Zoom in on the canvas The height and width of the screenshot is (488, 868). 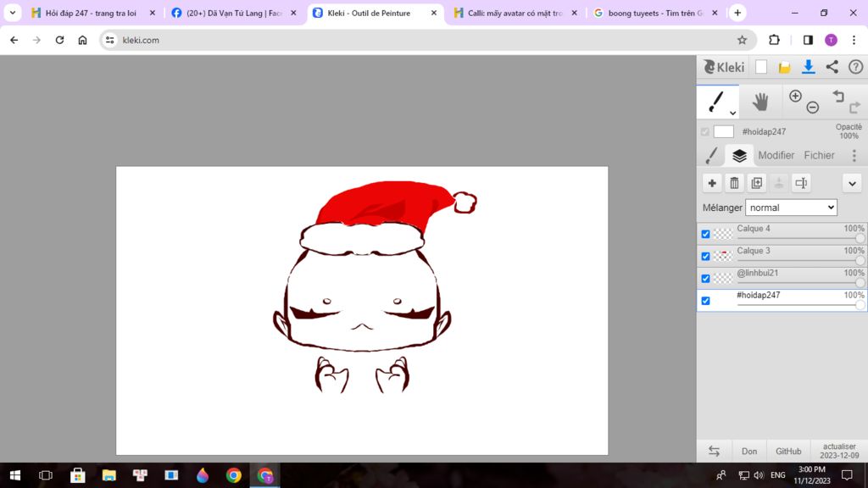[x=795, y=96]
